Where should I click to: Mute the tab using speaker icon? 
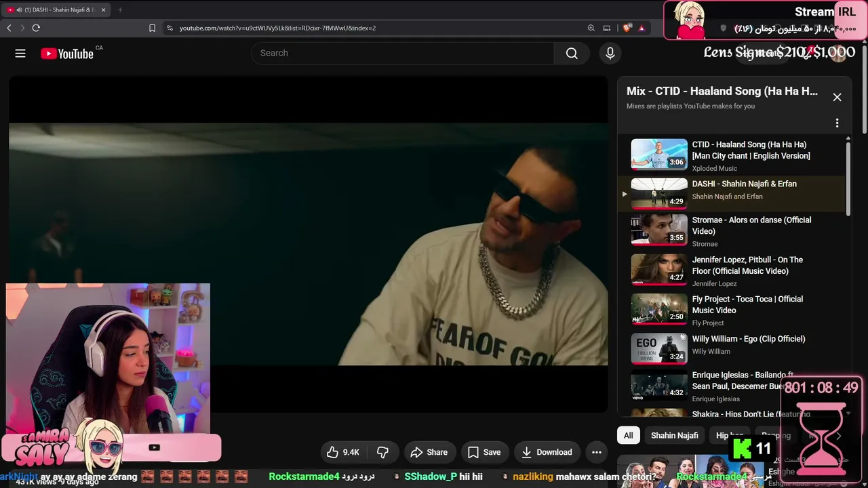click(x=18, y=10)
